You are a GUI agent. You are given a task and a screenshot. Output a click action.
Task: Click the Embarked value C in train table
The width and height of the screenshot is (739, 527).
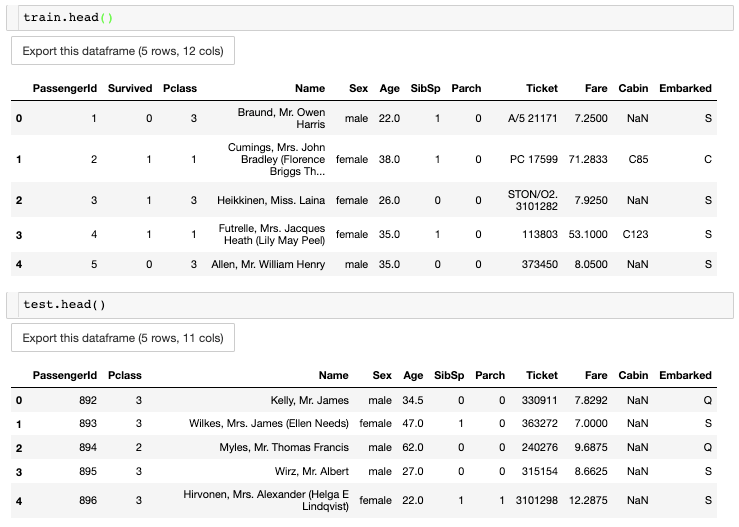pyautogui.click(x=708, y=159)
